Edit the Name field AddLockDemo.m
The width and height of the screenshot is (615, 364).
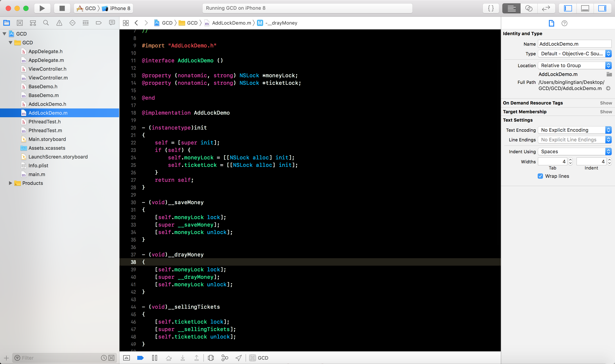tap(575, 44)
